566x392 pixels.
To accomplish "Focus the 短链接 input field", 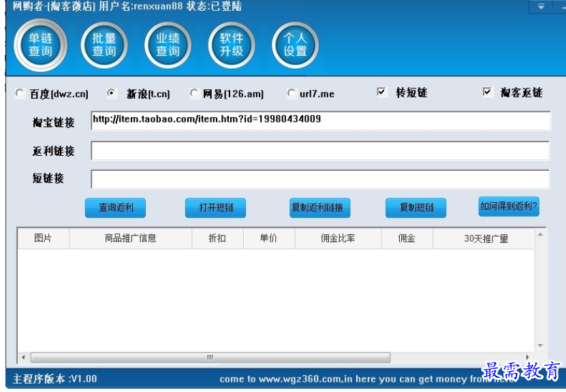I will (x=320, y=179).
